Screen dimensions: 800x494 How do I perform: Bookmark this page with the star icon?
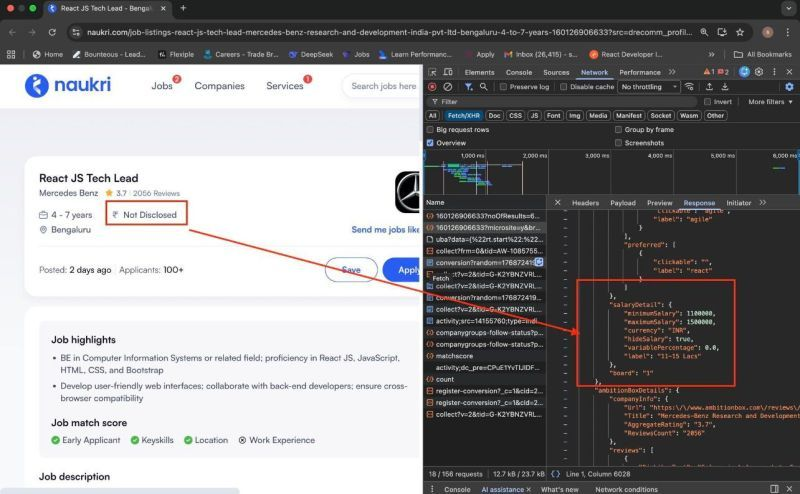click(740, 32)
